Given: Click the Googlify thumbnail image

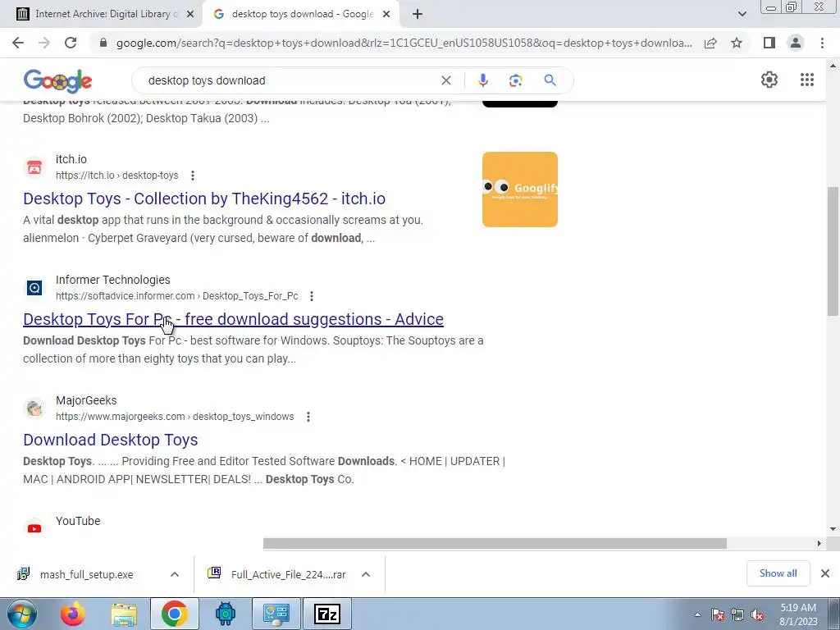Looking at the screenshot, I should 519,189.
